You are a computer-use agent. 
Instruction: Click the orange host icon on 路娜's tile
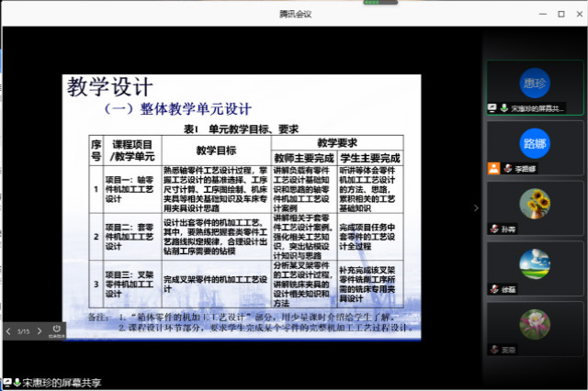(494, 168)
